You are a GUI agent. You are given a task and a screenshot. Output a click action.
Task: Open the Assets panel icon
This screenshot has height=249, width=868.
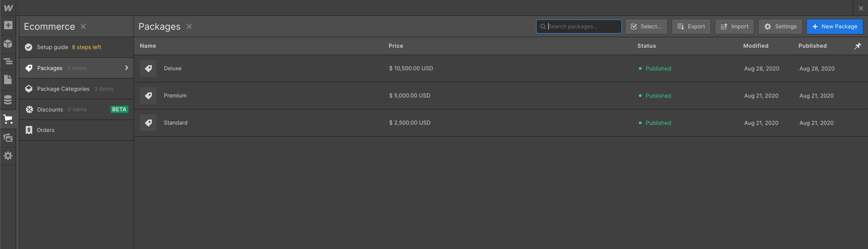point(8,138)
